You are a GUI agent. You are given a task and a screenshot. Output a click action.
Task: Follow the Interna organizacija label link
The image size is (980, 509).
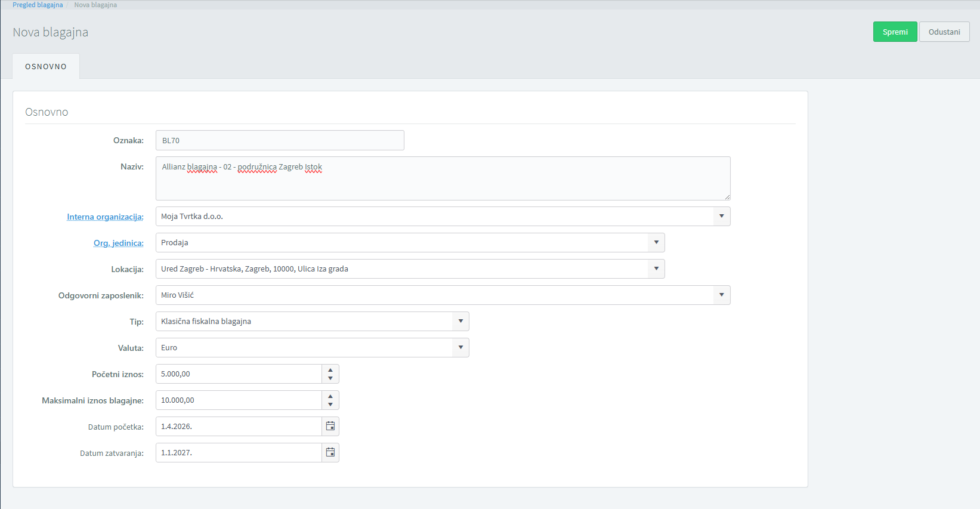[105, 217]
